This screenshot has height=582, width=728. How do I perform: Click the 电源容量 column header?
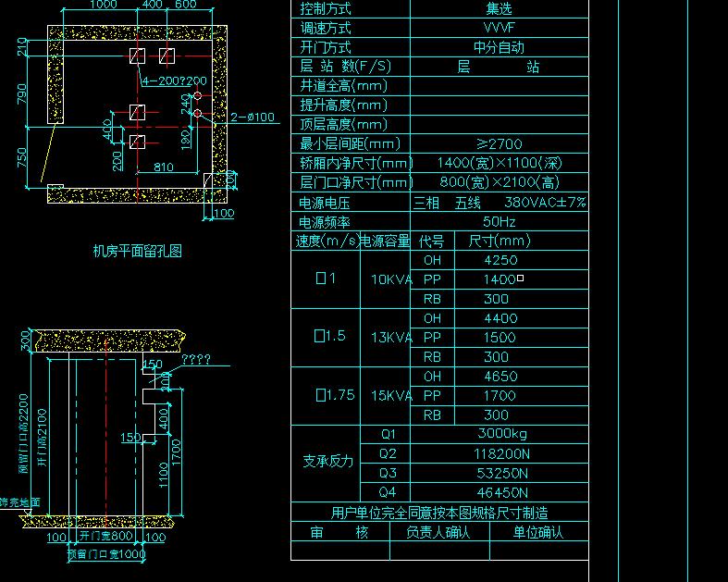click(x=385, y=241)
